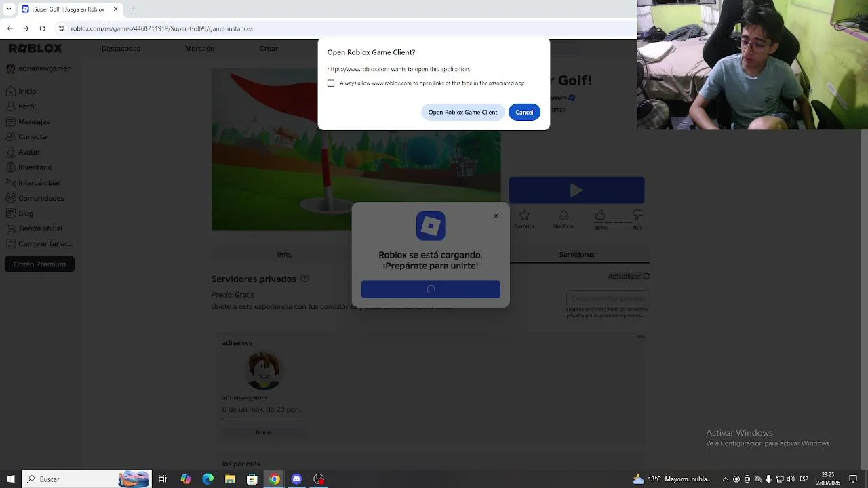Switch to the Servidores tab

pos(576,255)
